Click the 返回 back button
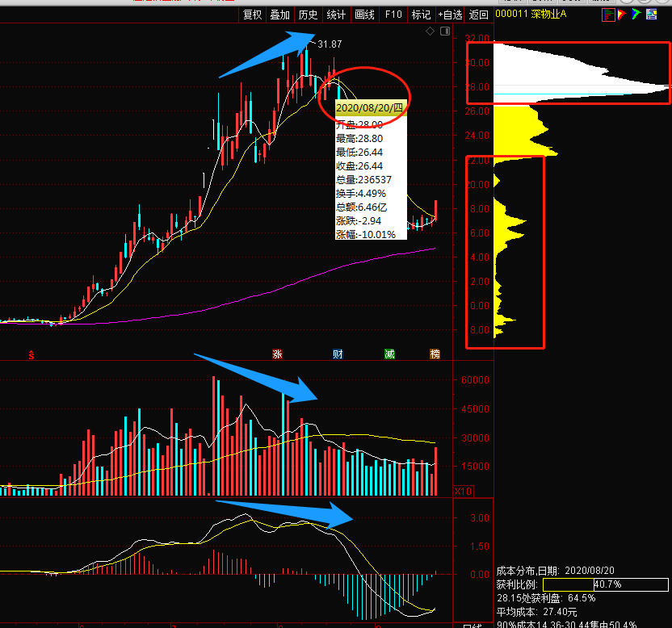This screenshot has width=672, height=628. (x=479, y=15)
